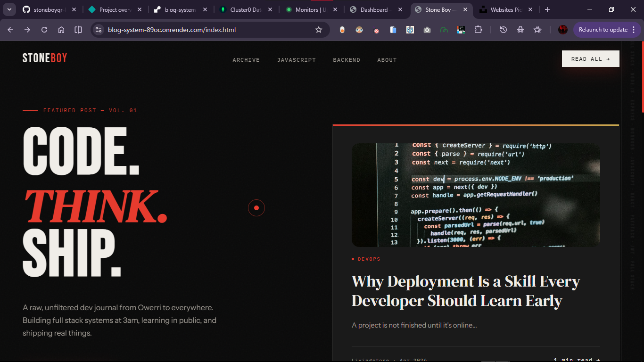Select BACKEND in the site navigation
Viewport: 644px width, 362px height.
pyautogui.click(x=347, y=60)
